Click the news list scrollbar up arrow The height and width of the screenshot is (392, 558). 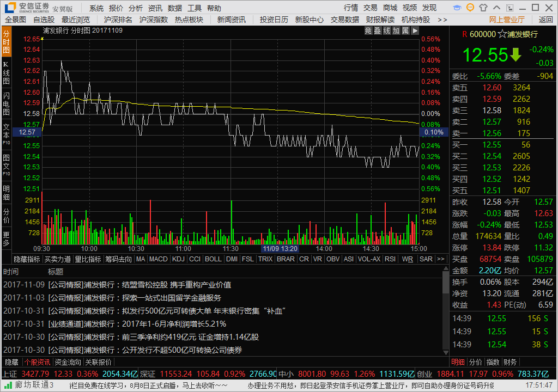(446, 268)
